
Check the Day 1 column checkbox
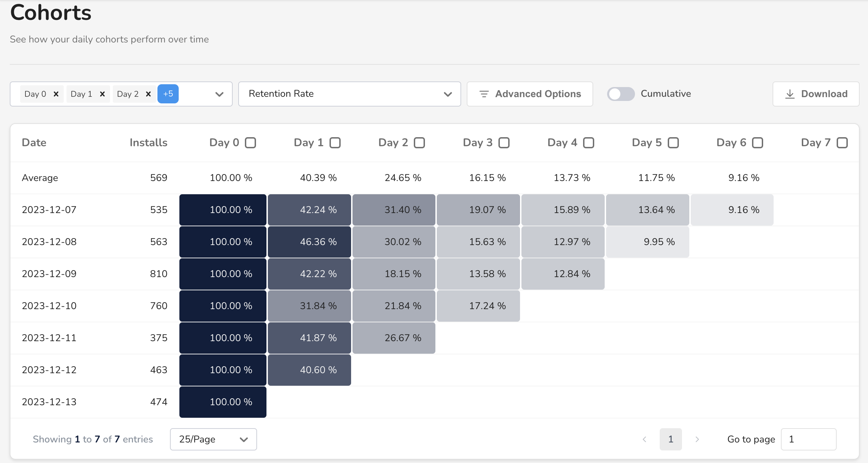(335, 143)
